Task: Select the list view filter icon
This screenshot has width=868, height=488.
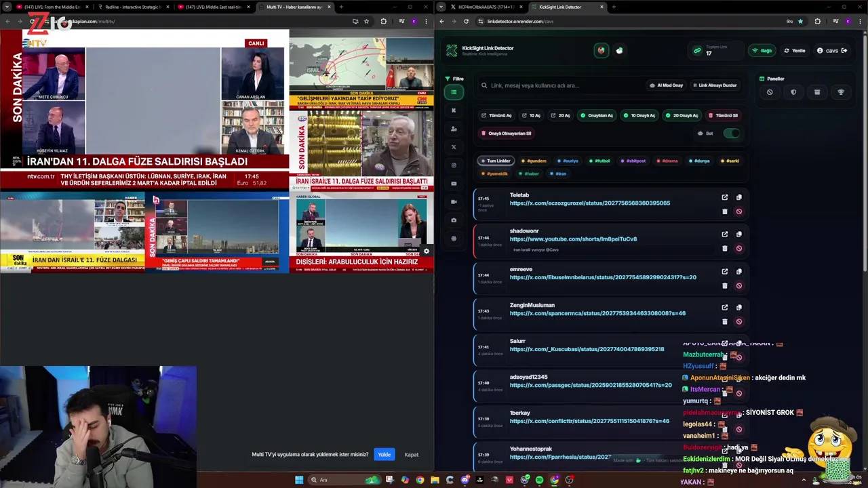Action: click(x=454, y=92)
